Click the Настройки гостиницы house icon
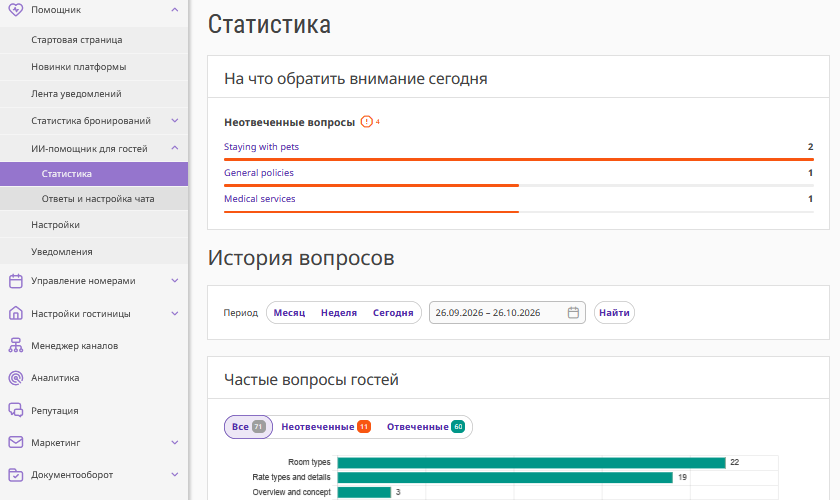 (x=16, y=314)
